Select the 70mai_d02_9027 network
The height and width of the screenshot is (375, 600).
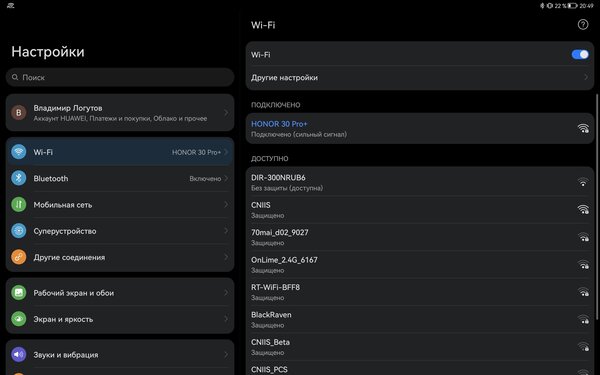tap(420, 237)
